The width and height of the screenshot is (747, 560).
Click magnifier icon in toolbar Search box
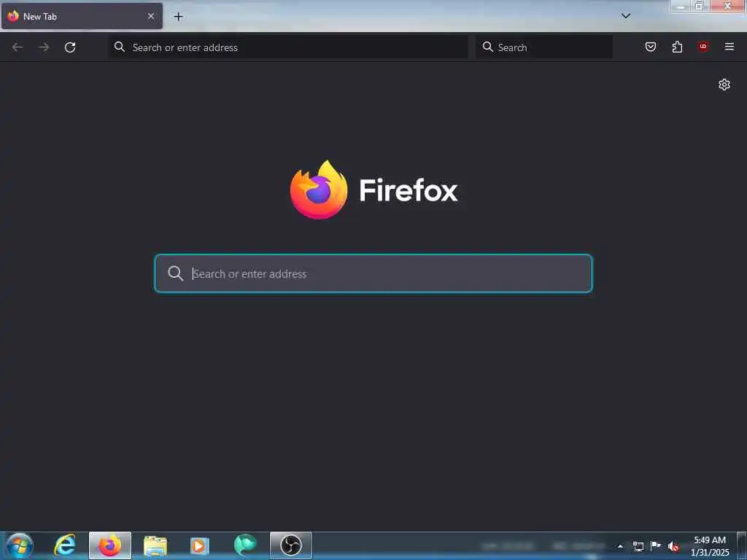click(488, 47)
